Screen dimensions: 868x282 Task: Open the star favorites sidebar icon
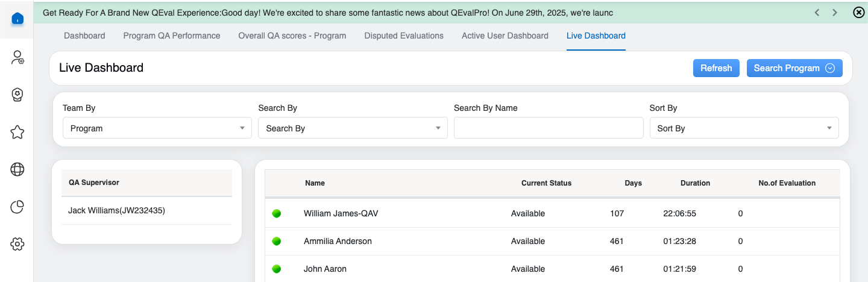17,133
